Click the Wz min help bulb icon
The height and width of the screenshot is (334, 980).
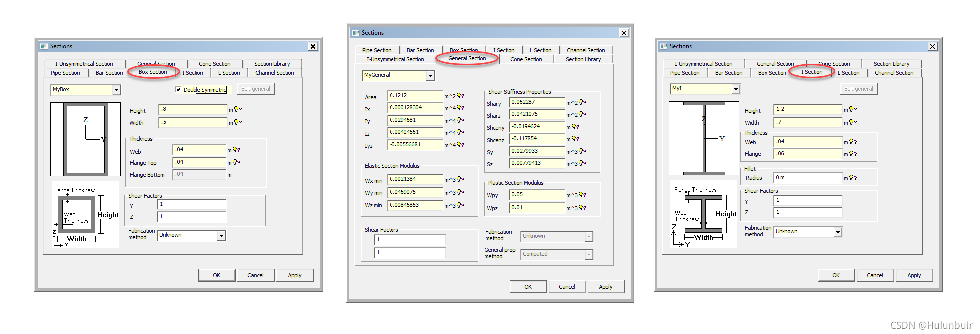[x=461, y=205]
